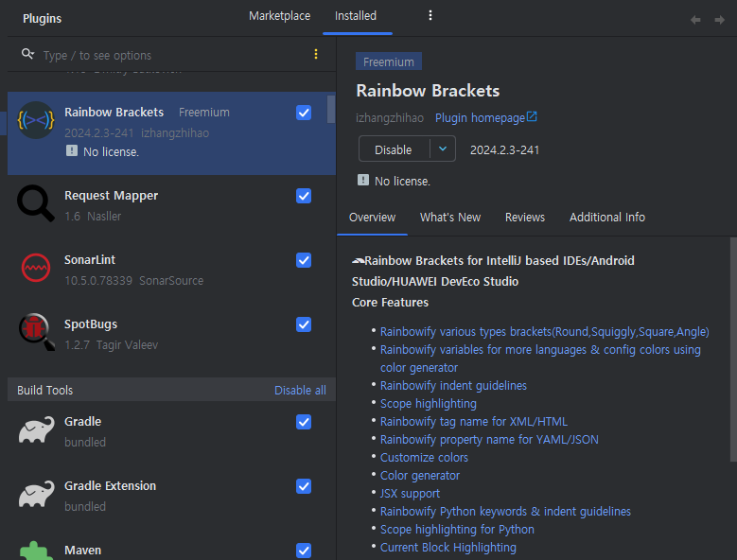Image resolution: width=737 pixels, height=560 pixels.
Task: Click warning icon in the details pane
Action: click(363, 180)
